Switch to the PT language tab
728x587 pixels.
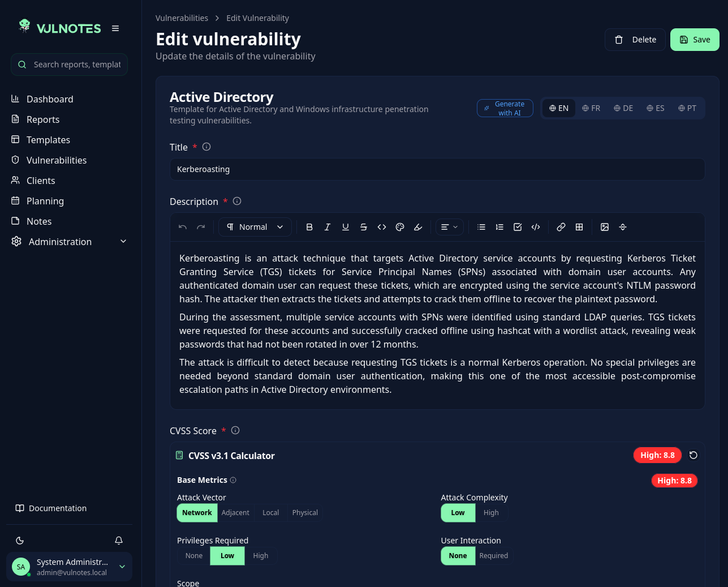pos(687,108)
